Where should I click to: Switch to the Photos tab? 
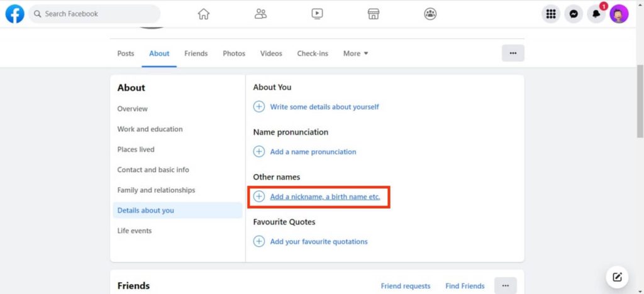234,53
